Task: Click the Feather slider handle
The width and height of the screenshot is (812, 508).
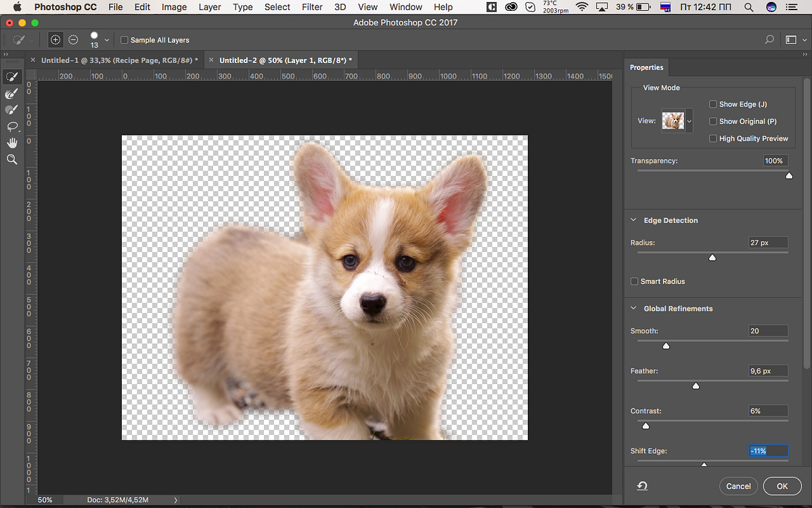Action: click(x=696, y=386)
